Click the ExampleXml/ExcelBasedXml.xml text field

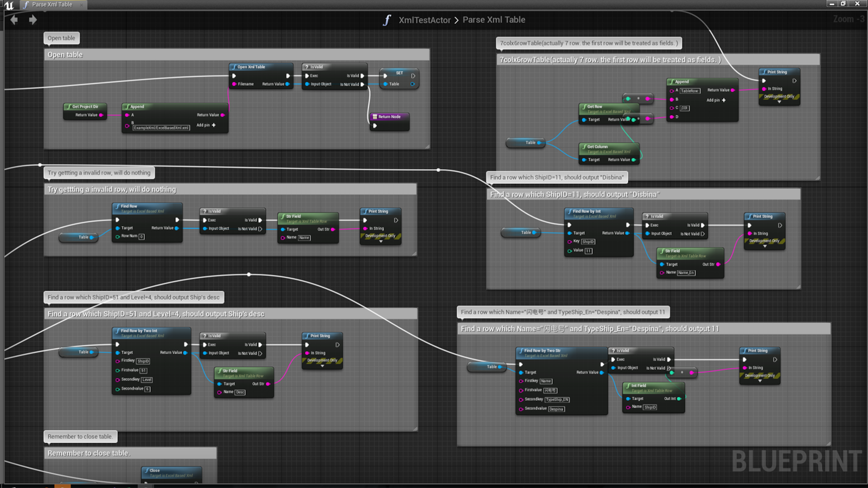coord(161,128)
